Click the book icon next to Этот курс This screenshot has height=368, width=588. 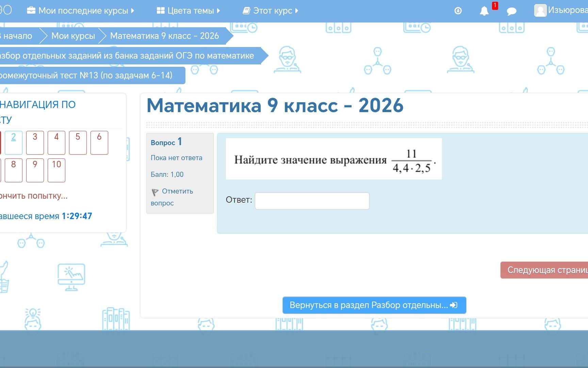pyautogui.click(x=246, y=11)
